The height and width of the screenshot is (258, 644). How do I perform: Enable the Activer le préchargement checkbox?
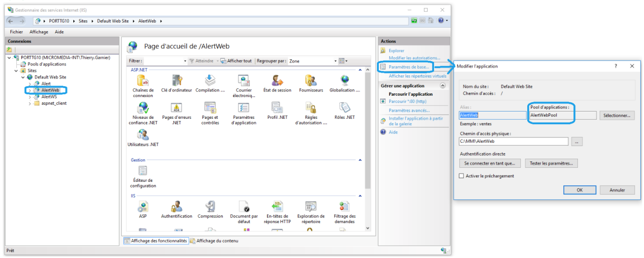[x=462, y=176]
